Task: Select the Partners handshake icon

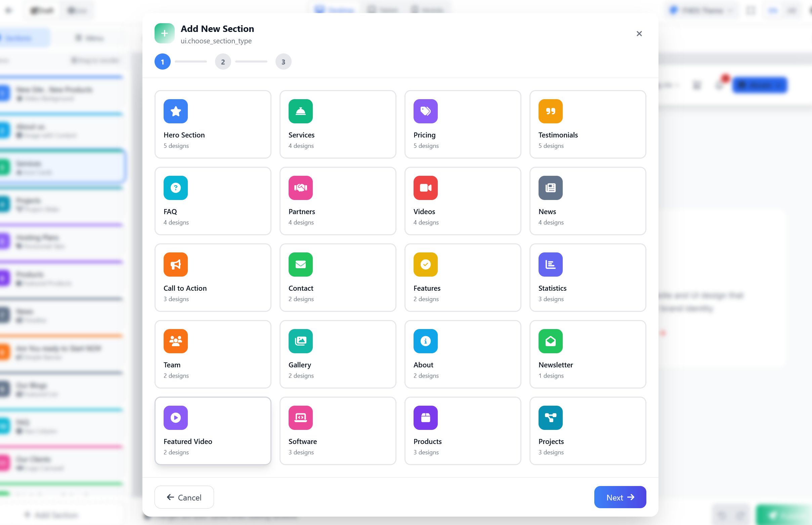Action: [300, 188]
